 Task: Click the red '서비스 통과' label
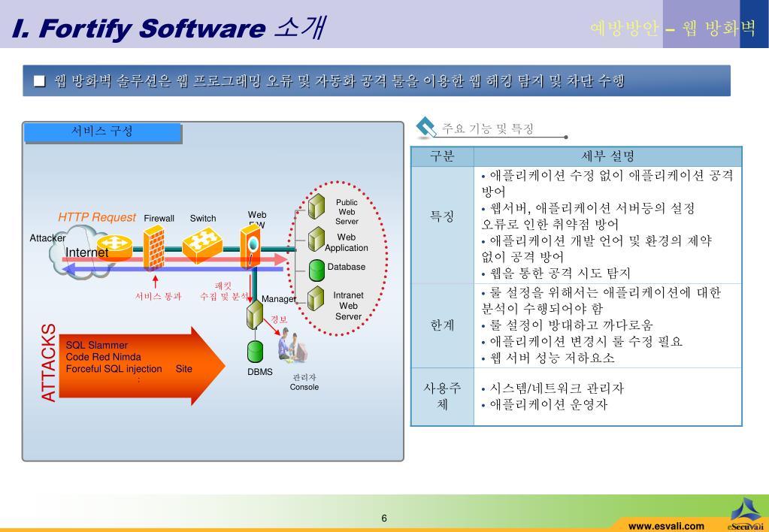[x=159, y=296]
